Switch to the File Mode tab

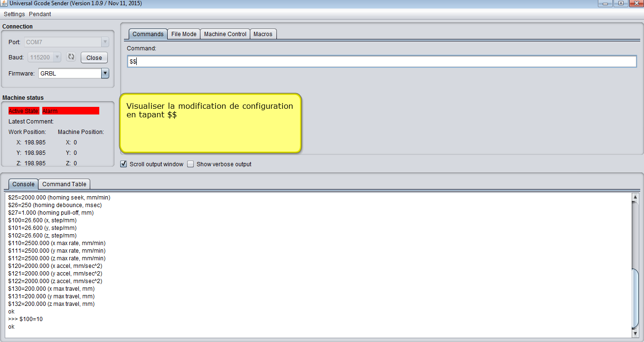click(184, 34)
